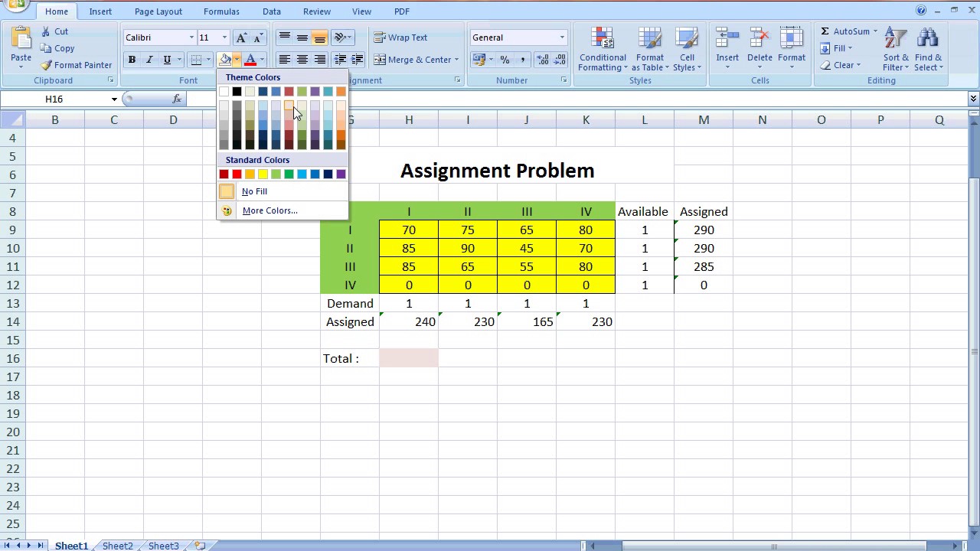Click Decrease Indent icon

coord(340,60)
